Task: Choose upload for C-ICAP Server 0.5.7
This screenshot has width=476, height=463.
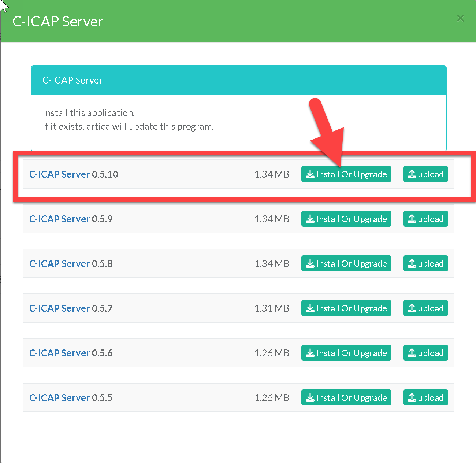Action: click(425, 308)
